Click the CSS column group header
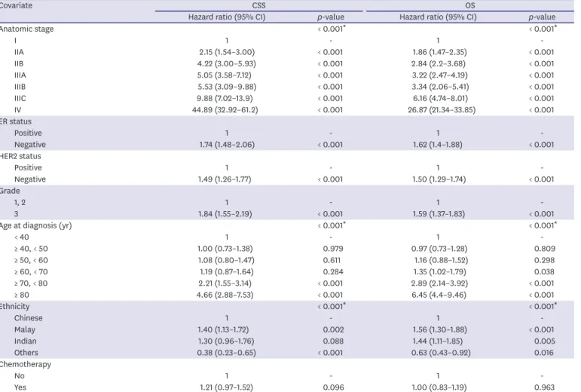Viewport: 581px width, 392px height. [258, 5]
